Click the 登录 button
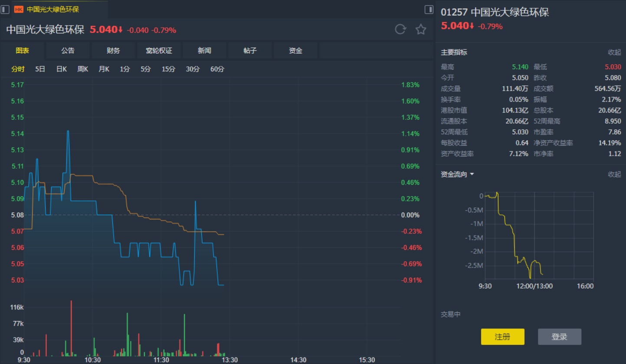 [560, 337]
